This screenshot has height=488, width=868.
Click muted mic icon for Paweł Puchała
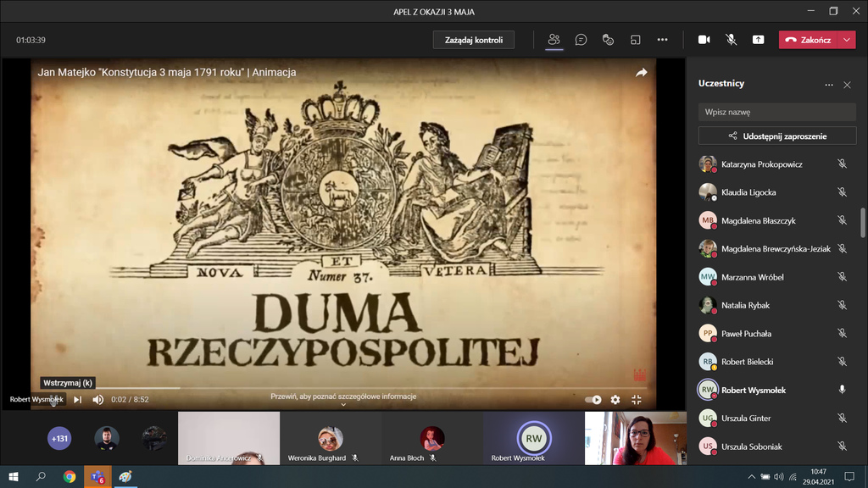pyautogui.click(x=842, y=334)
